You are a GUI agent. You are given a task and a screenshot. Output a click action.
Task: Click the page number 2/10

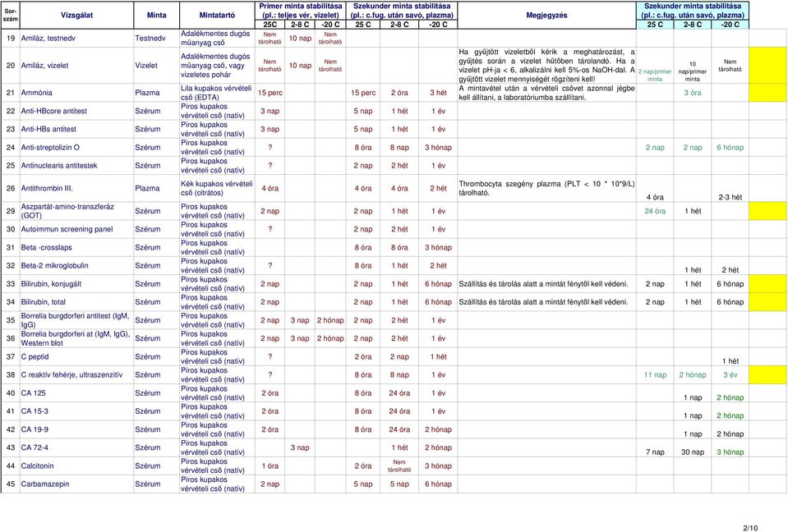click(750, 528)
